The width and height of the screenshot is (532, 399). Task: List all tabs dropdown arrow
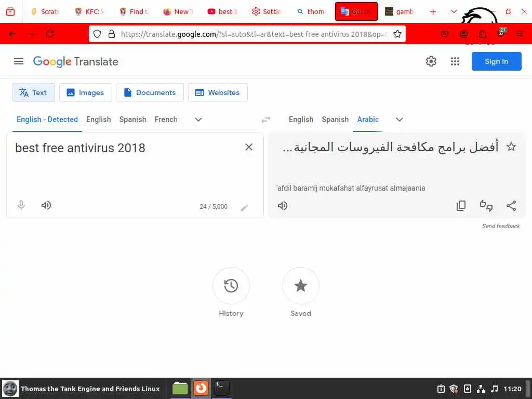[x=454, y=11]
